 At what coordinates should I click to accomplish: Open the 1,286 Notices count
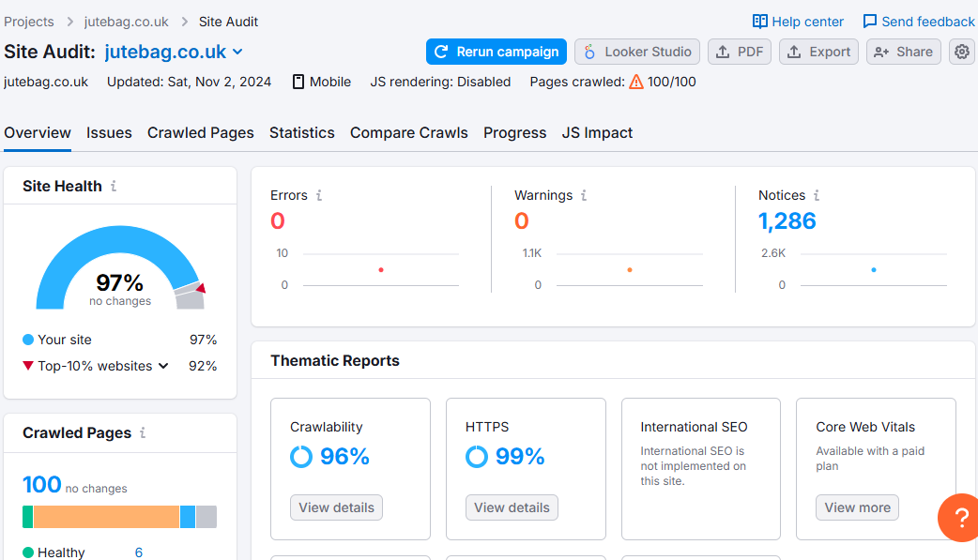pyautogui.click(x=787, y=220)
